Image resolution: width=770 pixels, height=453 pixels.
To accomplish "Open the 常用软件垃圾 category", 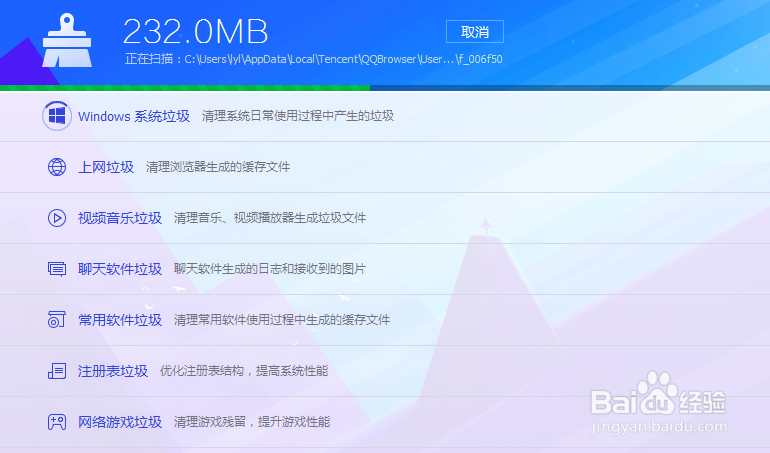I will 120,320.
